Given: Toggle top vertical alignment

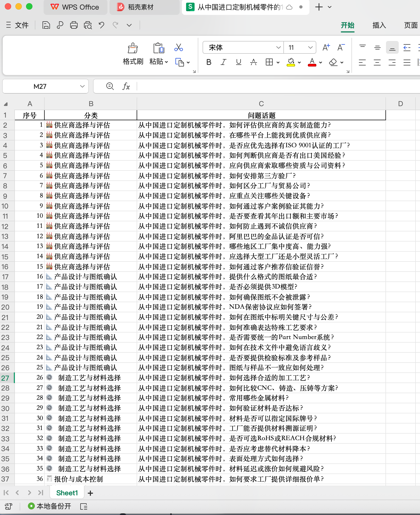Looking at the screenshot, I should tap(362, 48).
